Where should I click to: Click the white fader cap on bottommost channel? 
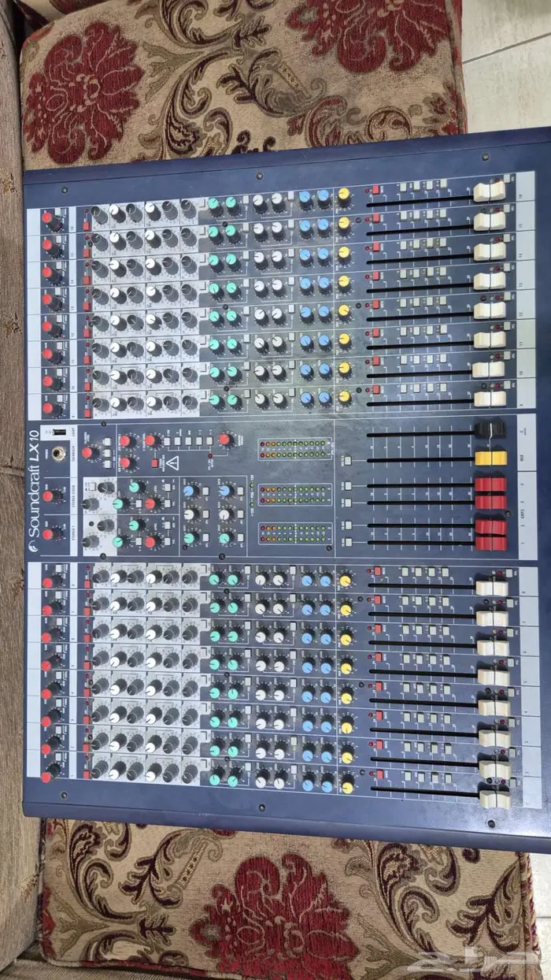point(494,797)
